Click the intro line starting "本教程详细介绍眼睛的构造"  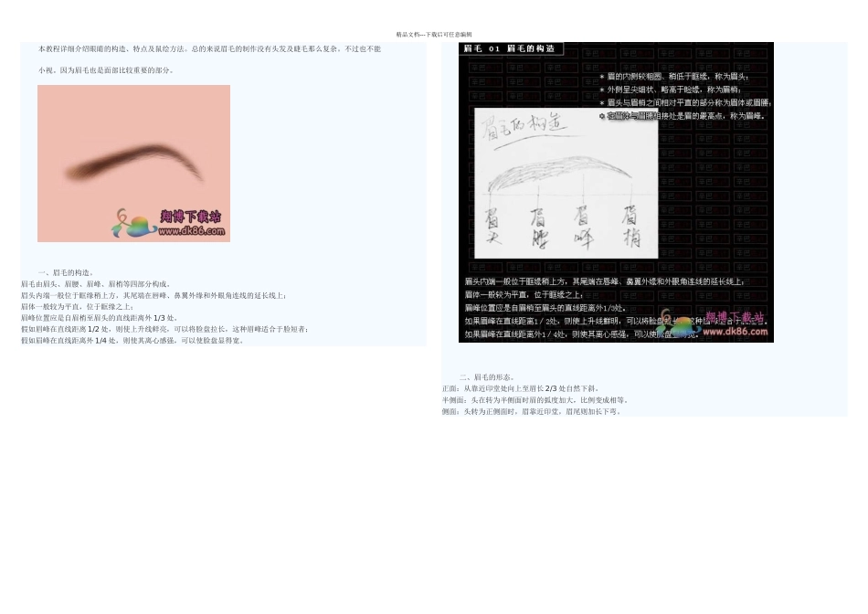point(209,48)
